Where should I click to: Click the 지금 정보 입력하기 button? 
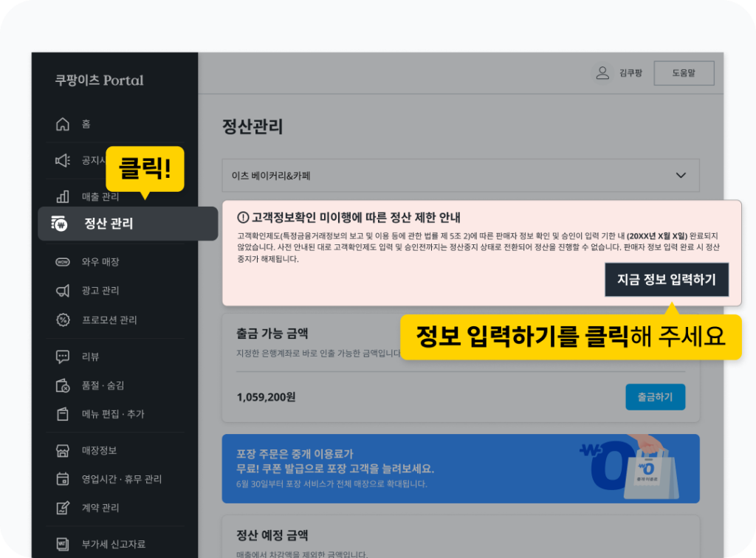(667, 280)
